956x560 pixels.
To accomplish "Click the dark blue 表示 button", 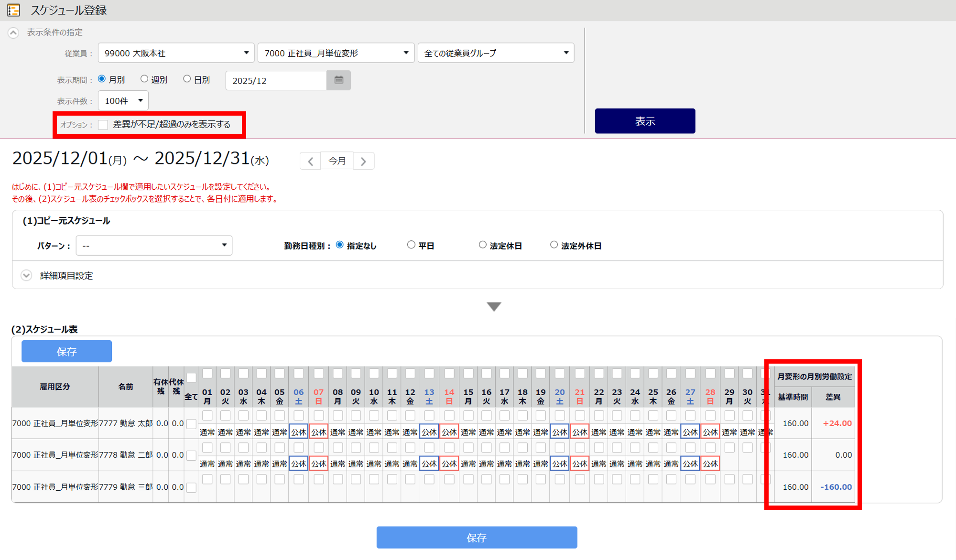I will coord(644,121).
